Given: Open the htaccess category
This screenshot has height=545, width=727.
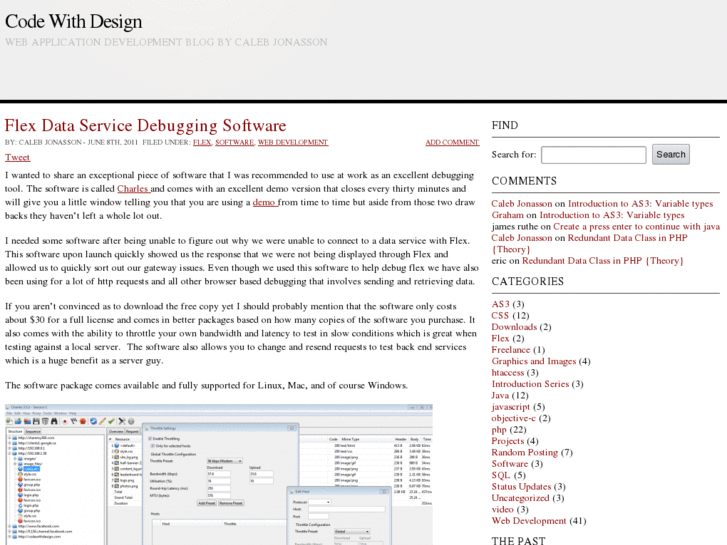Looking at the screenshot, I should point(508,372).
